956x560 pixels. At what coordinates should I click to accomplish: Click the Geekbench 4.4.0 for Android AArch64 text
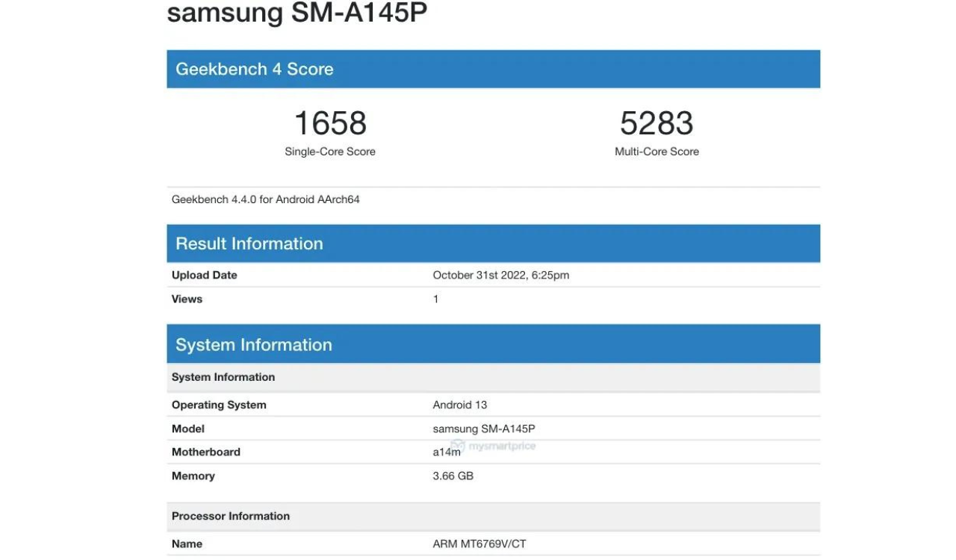[x=266, y=199]
